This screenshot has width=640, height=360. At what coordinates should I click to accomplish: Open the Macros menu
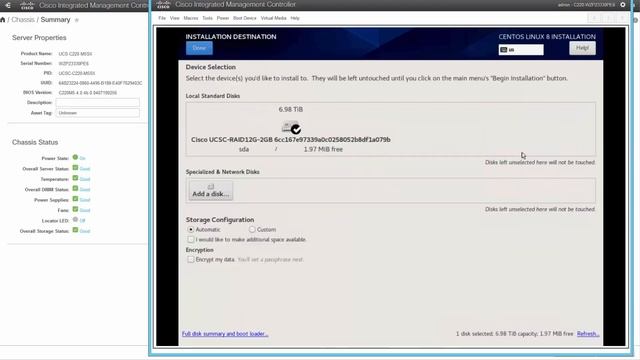(x=191, y=18)
